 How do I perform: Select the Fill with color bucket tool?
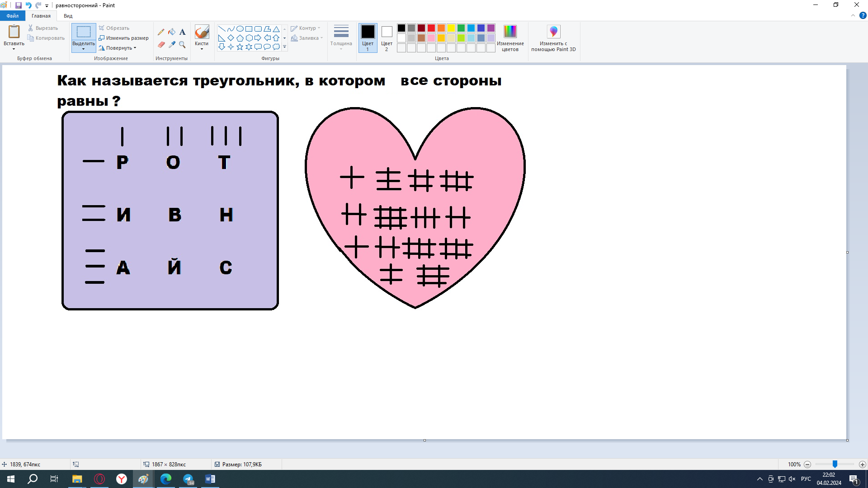172,32
